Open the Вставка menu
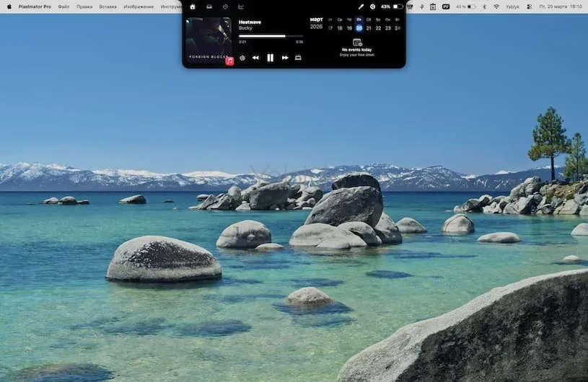 click(x=108, y=6)
